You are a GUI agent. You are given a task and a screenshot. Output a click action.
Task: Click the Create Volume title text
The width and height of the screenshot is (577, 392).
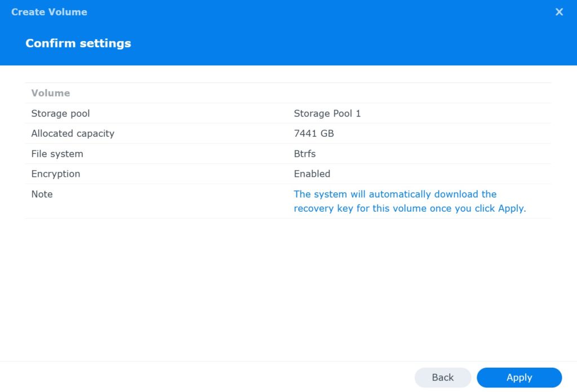coord(49,12)
